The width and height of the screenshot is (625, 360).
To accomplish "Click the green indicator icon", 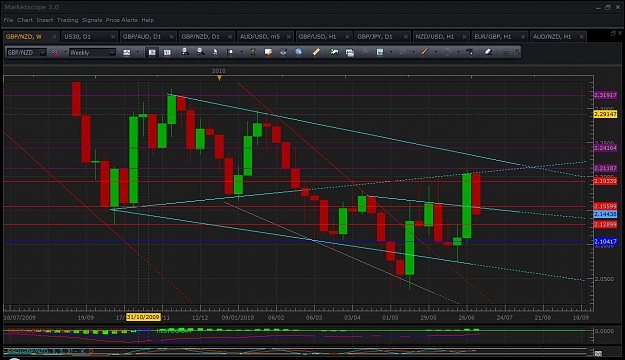I will [x=253, y=52].
